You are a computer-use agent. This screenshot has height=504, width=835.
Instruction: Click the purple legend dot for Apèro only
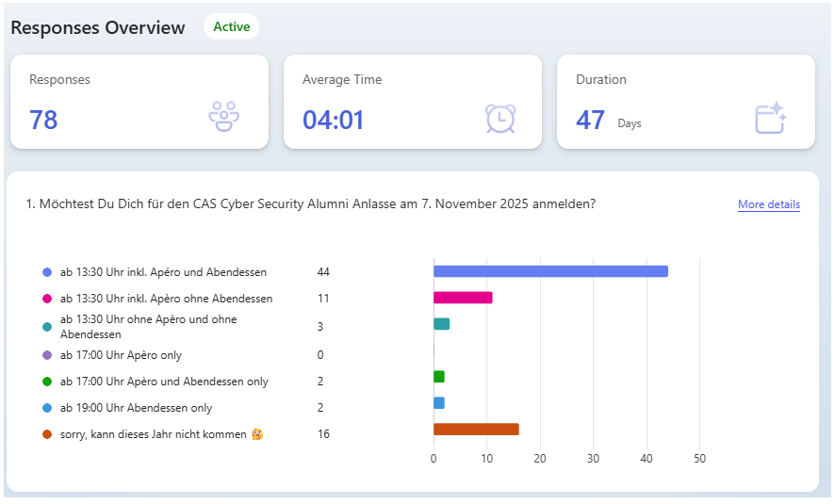tap(47, 355)
